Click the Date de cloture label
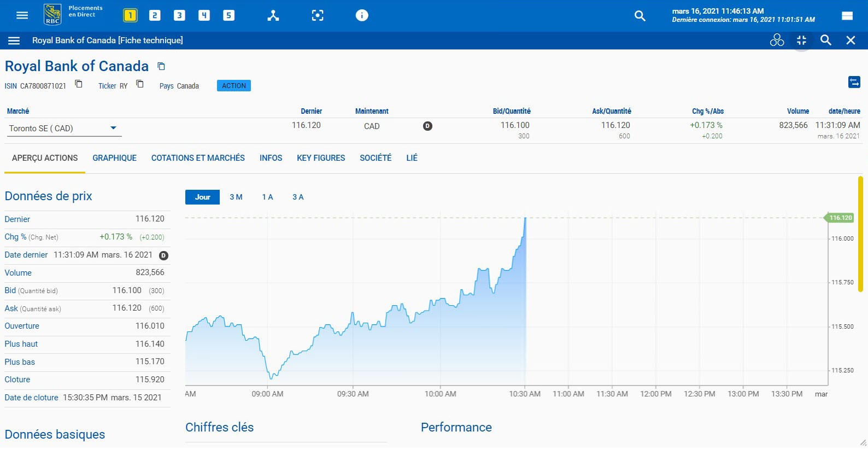This screenshot has height=449, width=868. [31, 398]
